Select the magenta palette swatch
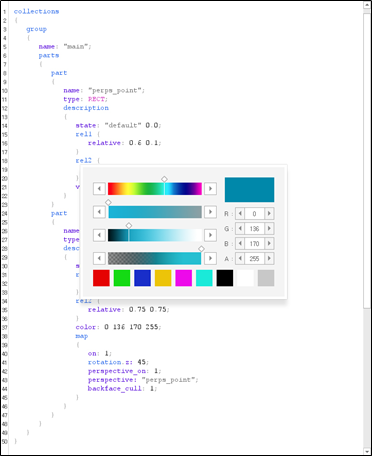This screenshot has width=372, height=456. tap(184, 278)
